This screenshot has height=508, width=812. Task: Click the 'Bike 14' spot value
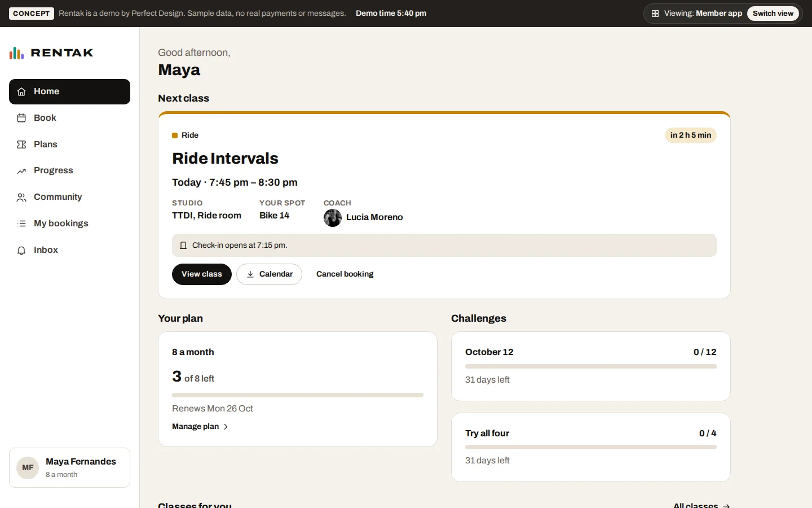(x=274, y=216)
